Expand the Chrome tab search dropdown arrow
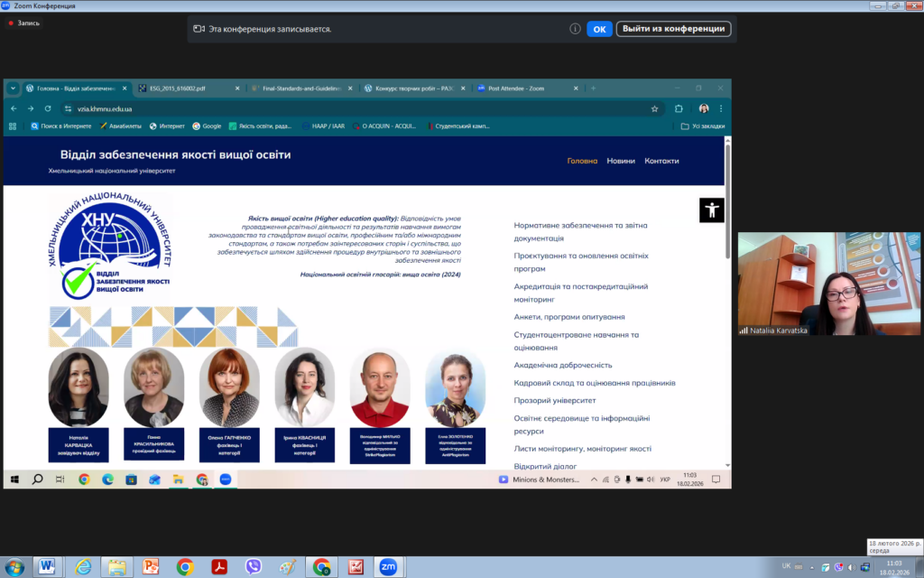Image resolution: width=924 pixels, height=578 pixels. pyautogui.click(x=13, y=89)
